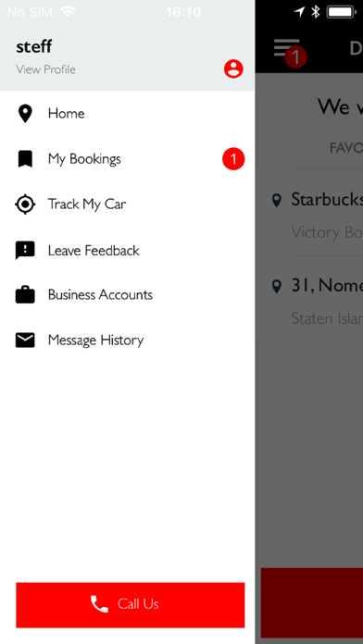Tap the red bookings notification badge
The height and width of the screenshot is (644, 363).
click(x=233, y=159)
